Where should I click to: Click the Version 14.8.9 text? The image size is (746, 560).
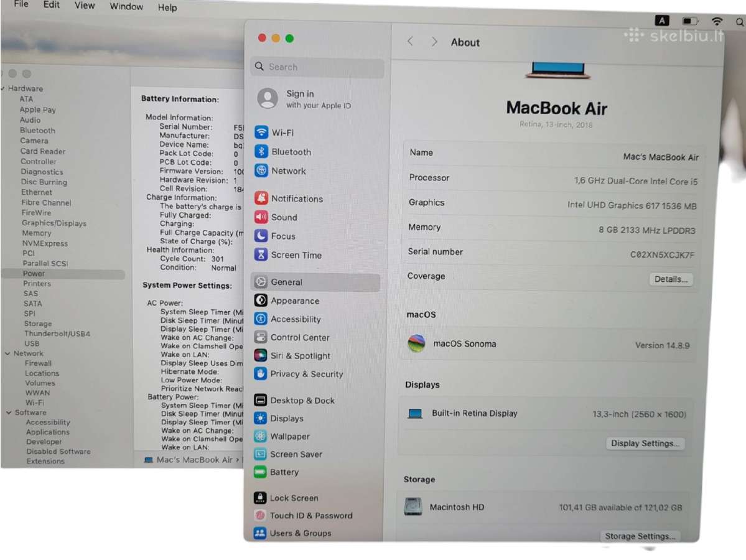pos(662,345)
